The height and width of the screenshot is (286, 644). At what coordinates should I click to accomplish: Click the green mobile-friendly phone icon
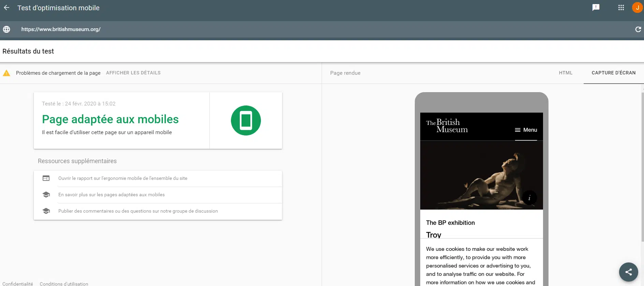(246, 120)
